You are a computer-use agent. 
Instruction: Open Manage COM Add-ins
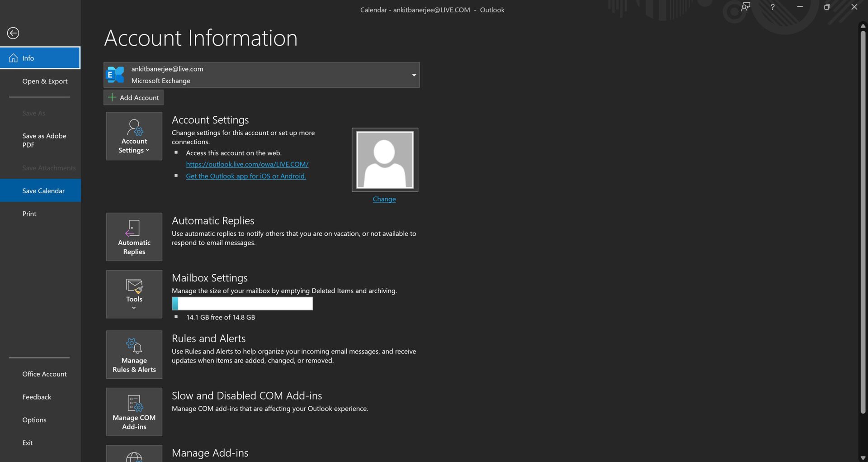click(134, 412)
